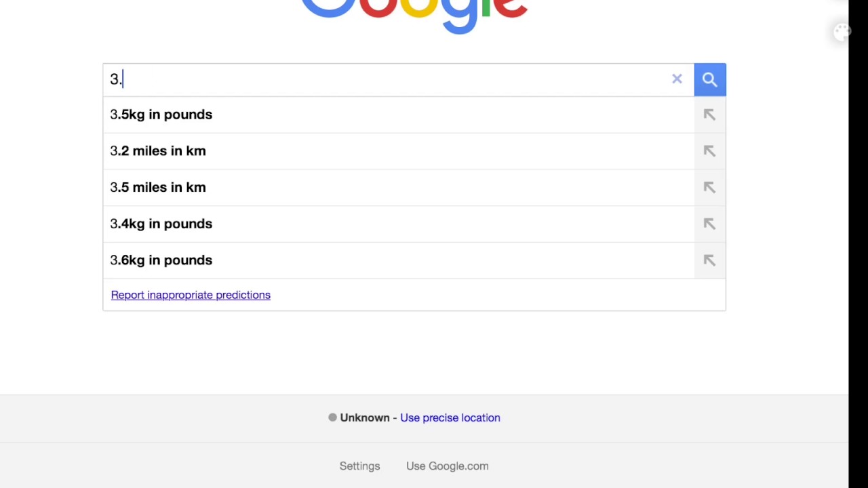Fill search with 3.5 miles in km arrow

709,188
